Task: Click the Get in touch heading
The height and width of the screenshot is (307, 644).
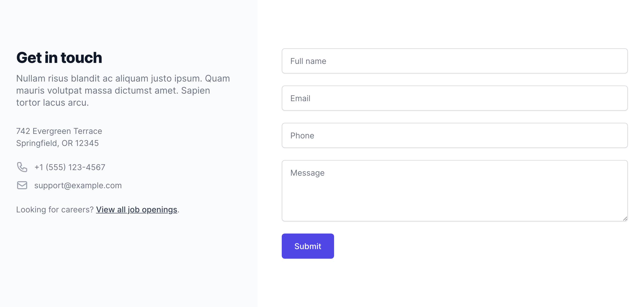Action: click(x=59, y=58)
